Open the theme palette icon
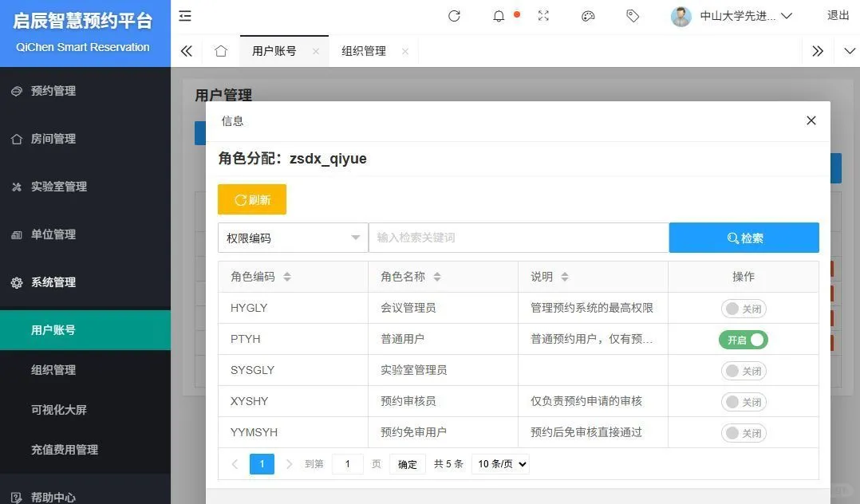 pos(588,16)
